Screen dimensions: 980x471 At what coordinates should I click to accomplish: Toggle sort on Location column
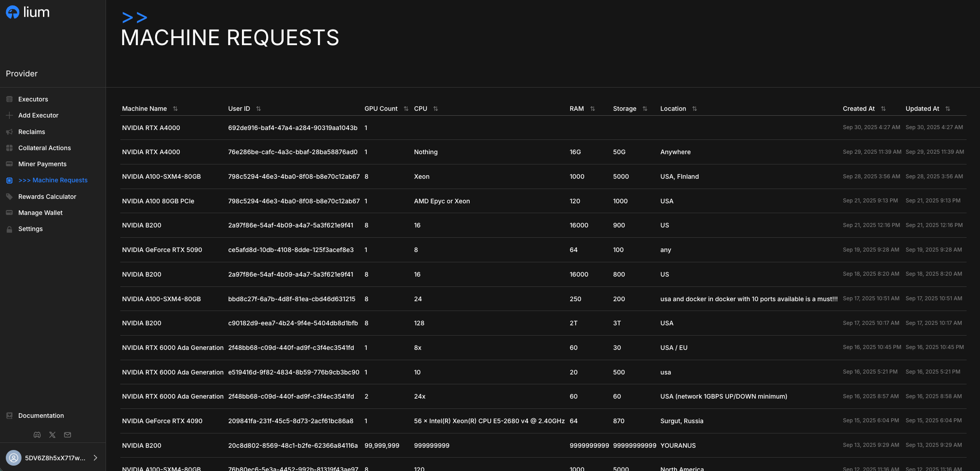pos(694,109)
